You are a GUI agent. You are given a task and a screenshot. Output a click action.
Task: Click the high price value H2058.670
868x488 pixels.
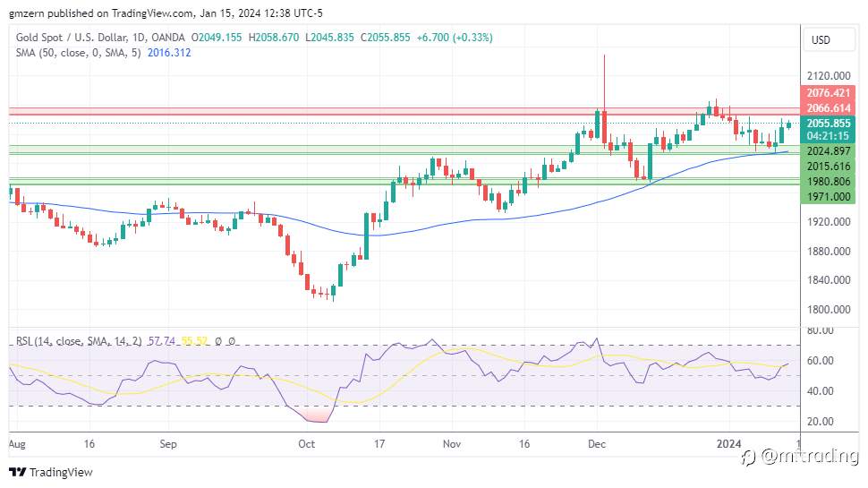click(274, 37)
